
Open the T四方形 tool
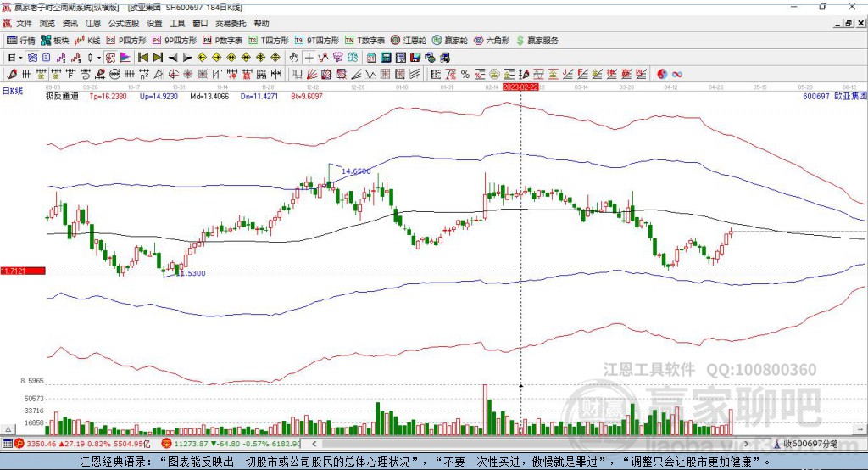pos(269,41)
